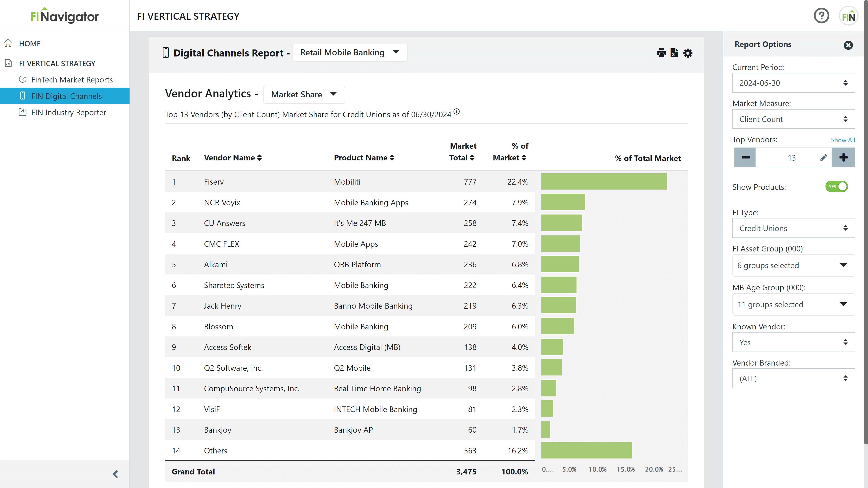
Task: Increase top vendors with plus button
Action: click(x=843, y=158)
